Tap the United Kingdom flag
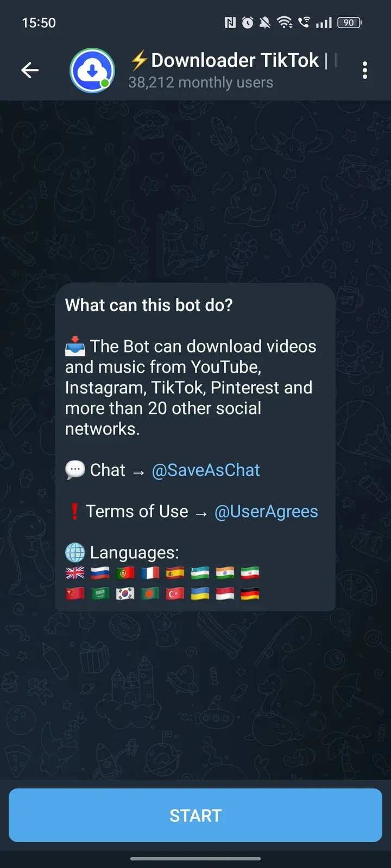The image size is (391, 868). [x=75, y=573]
